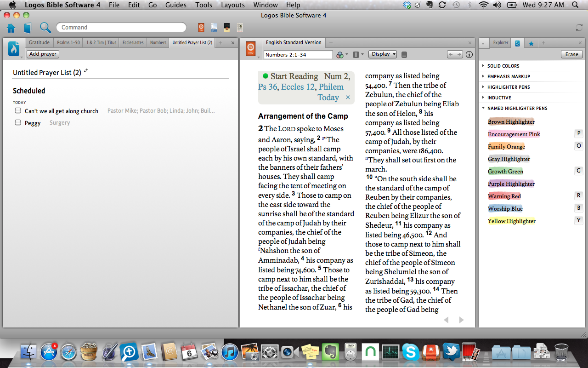
Task: Go to previous page triangle in ESV panel
Action: (x=446, y=320)
